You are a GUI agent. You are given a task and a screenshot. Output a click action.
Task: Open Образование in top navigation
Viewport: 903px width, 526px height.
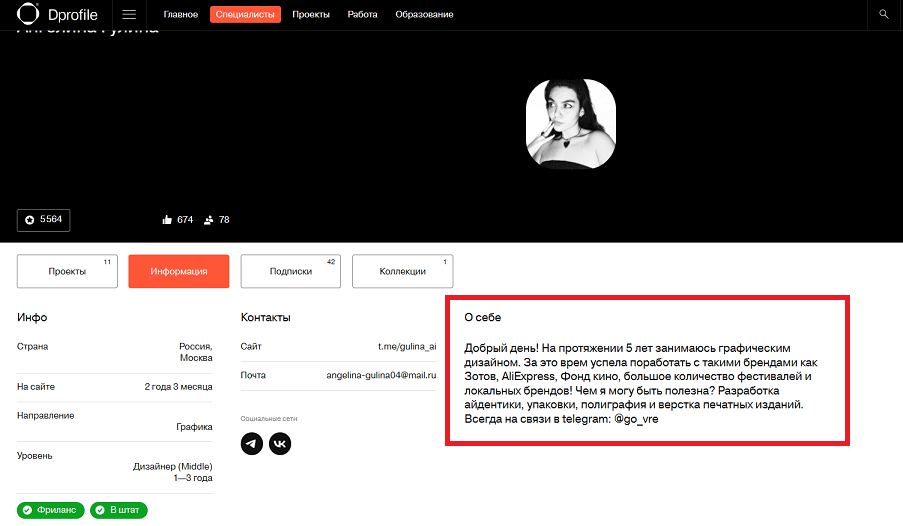click(424, 14)
